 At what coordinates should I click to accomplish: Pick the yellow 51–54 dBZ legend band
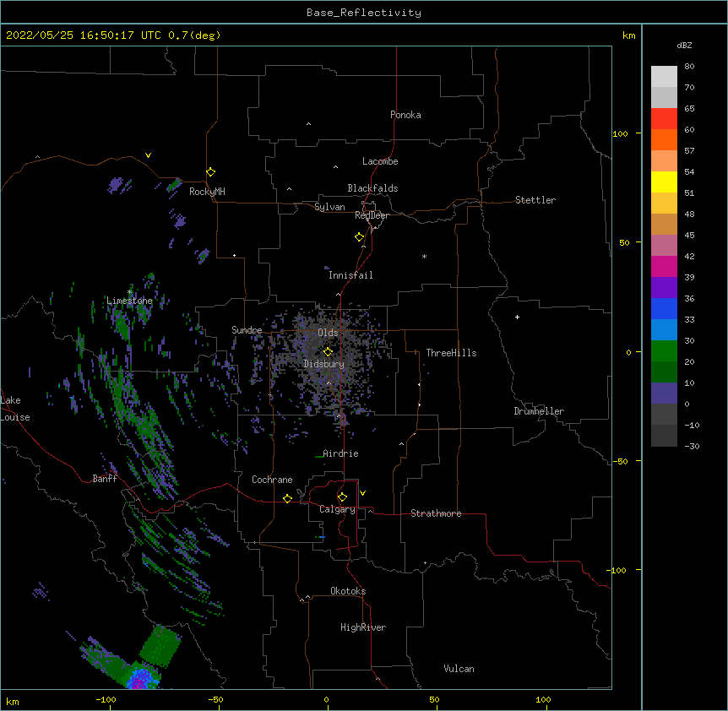tap(664, 182)
